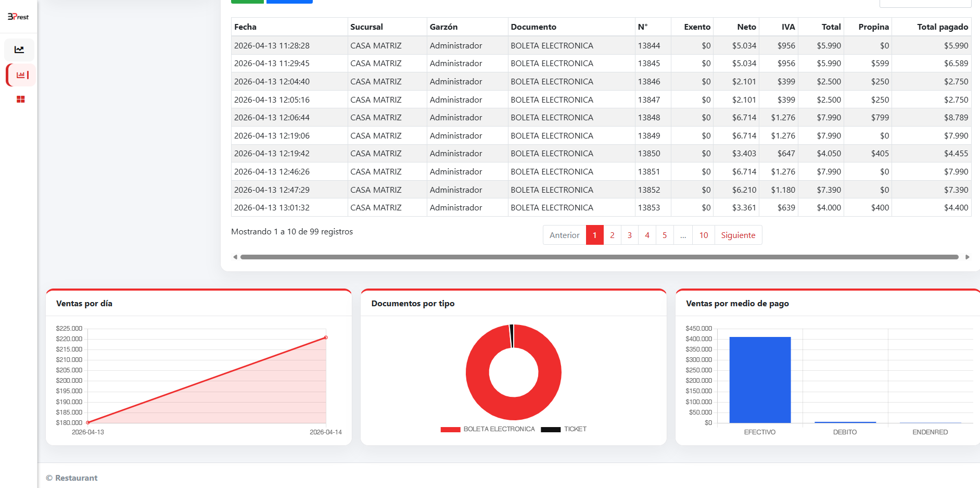
Task: Click the scrollbar left arrow
Action: (235, 257)
